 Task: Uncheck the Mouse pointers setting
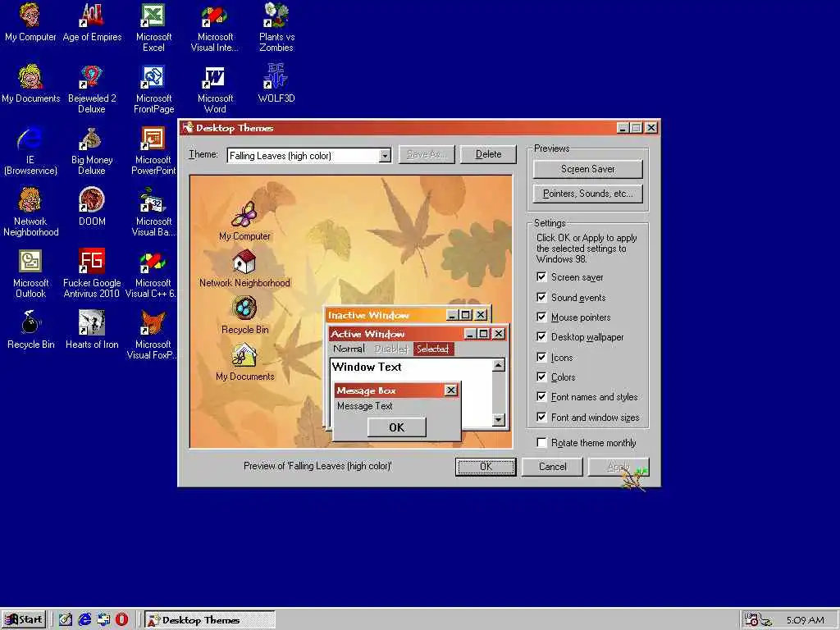point(541,317)
